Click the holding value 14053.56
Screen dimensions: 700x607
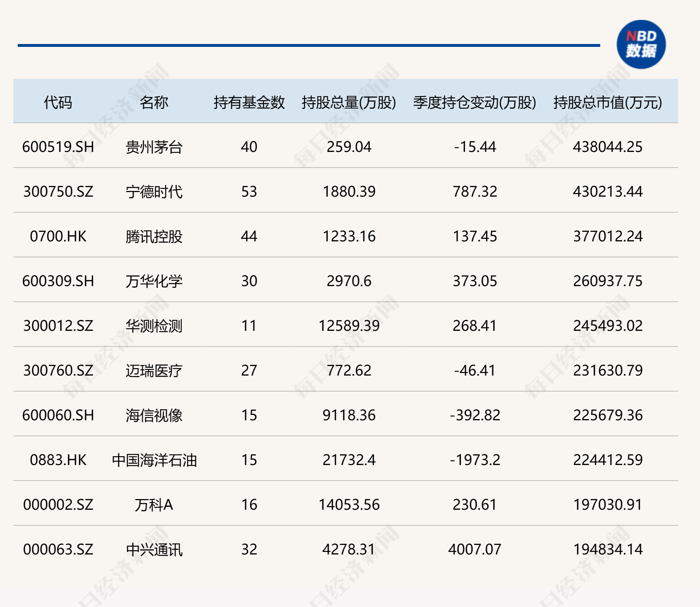349,505
